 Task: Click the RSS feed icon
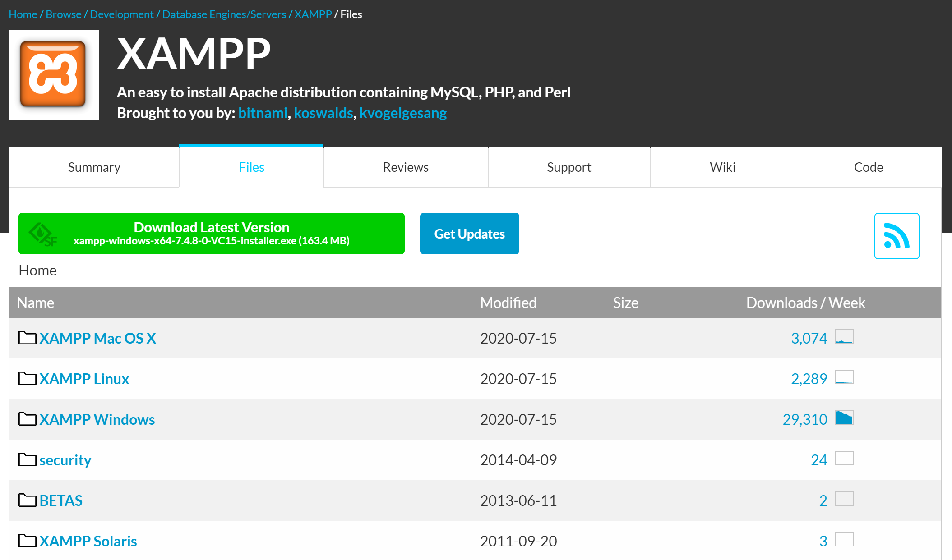(896, 236)
